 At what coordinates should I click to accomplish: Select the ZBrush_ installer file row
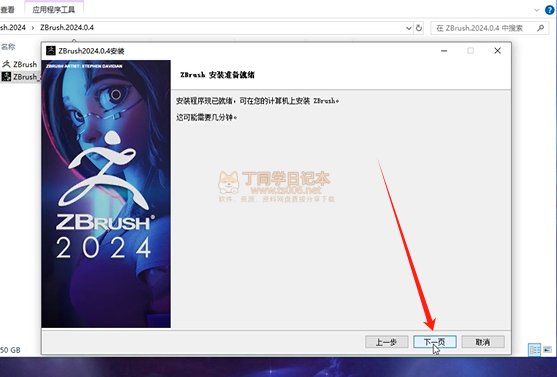tap(21, 76)
